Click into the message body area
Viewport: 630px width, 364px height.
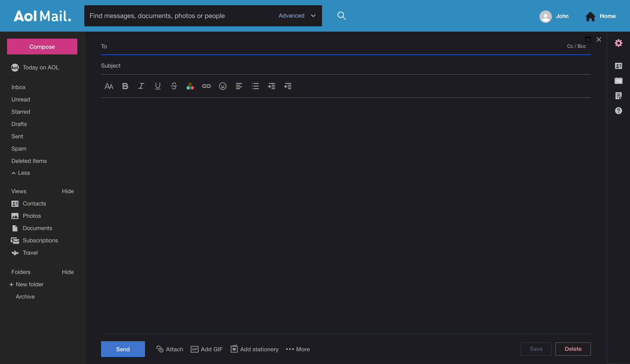(x=346, y=215)
